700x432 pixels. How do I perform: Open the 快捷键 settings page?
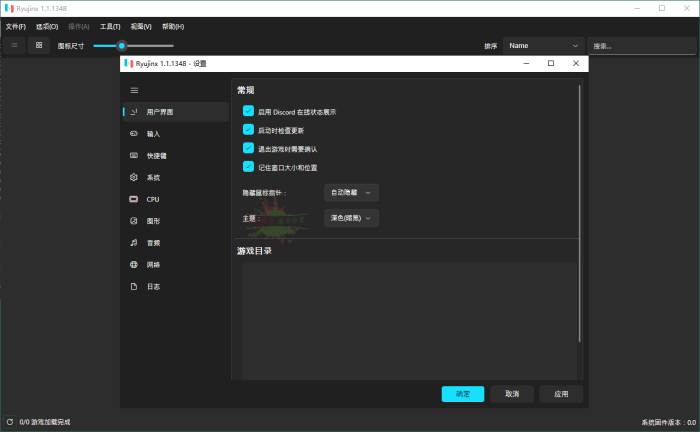click(x=175, y=156)
